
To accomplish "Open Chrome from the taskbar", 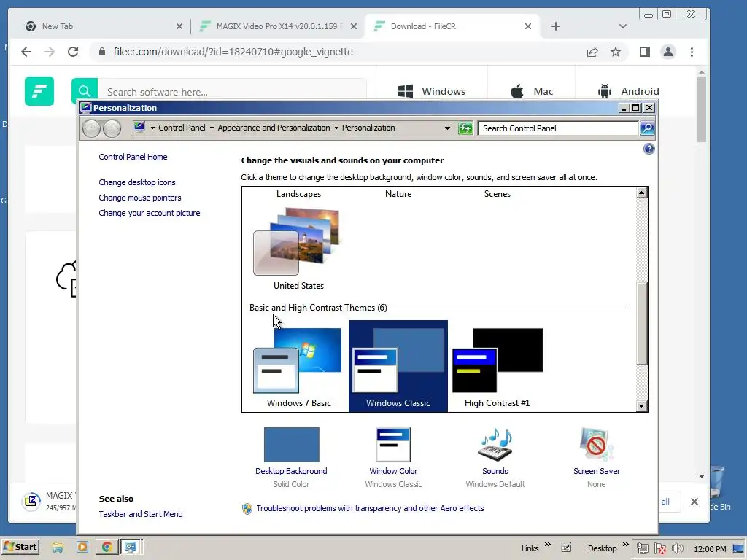I will pos(107,547).
